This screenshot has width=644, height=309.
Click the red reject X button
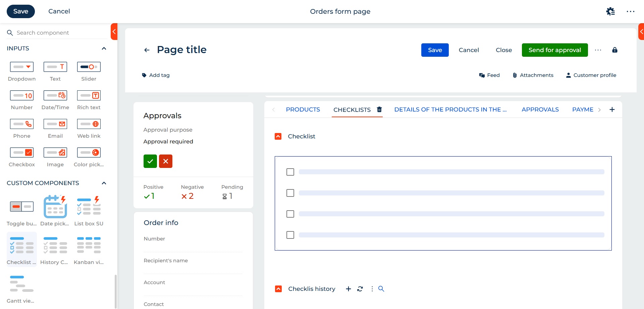pyautogui.click(x=166, y=161)
